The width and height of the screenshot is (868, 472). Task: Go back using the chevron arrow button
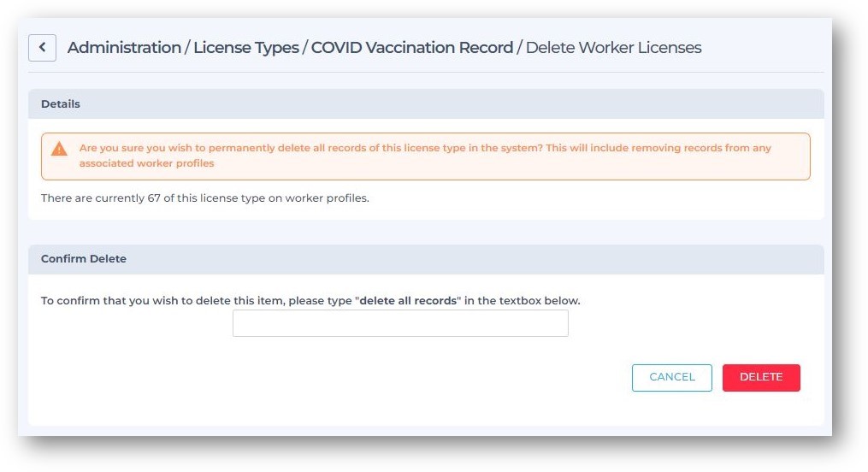(42, 48)
